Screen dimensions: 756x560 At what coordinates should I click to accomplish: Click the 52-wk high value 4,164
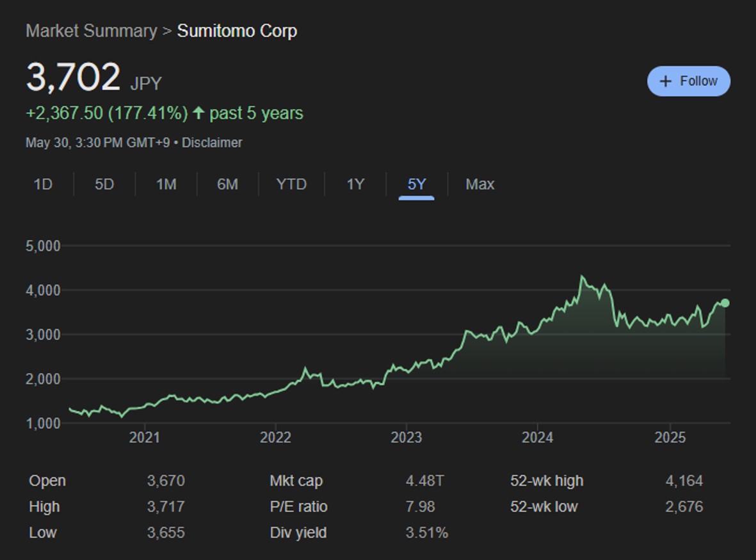[x=684, y=481]
